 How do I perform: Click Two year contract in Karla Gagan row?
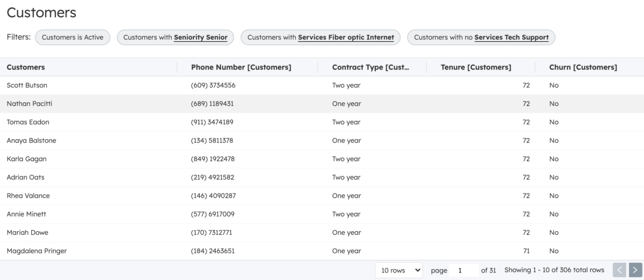[x=346, y=159]
